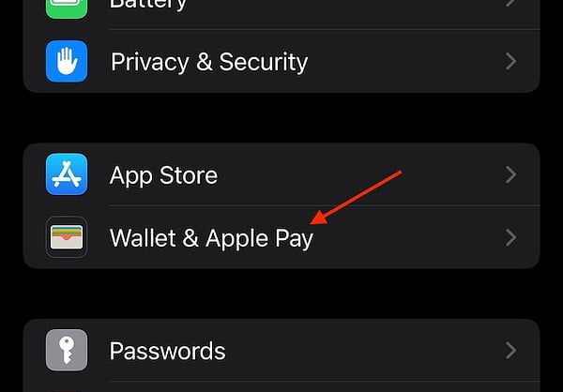The width and height of the screenshot is (563, 392).
Task: Open the Passwords text entry
Action: pyautogui.click(x=167, y=351)
